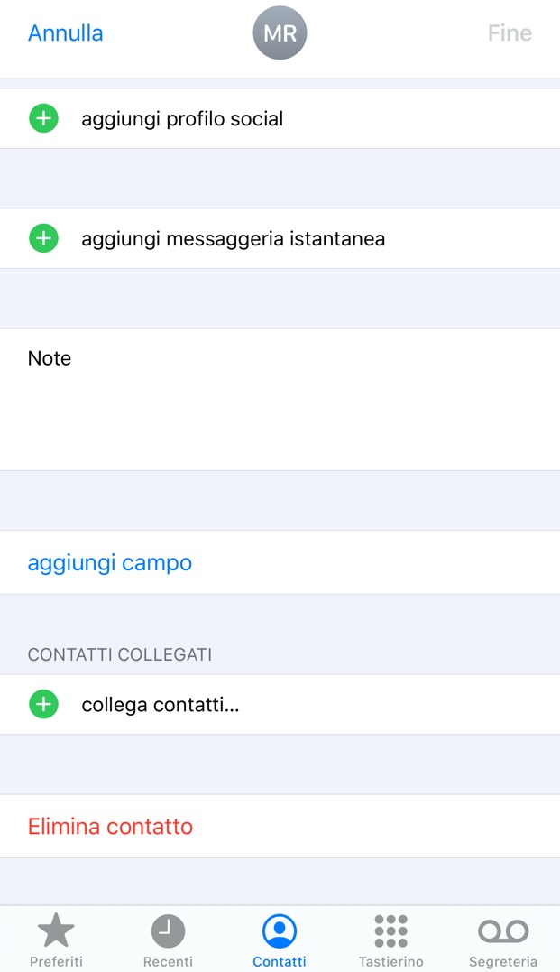Image resolution: width=560 pixels, height=972 pixels.
Task: Open Preferiti via the star icon
Action: tap(56, 930)
